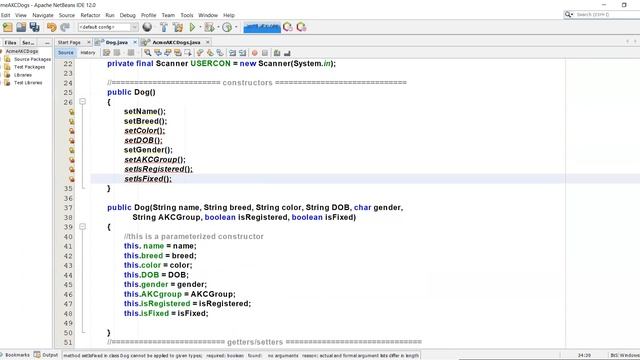The height and width of the screenshot is (360, 640).
Task: Click the red Start Macro Recording icon
Action: point(255,53)
